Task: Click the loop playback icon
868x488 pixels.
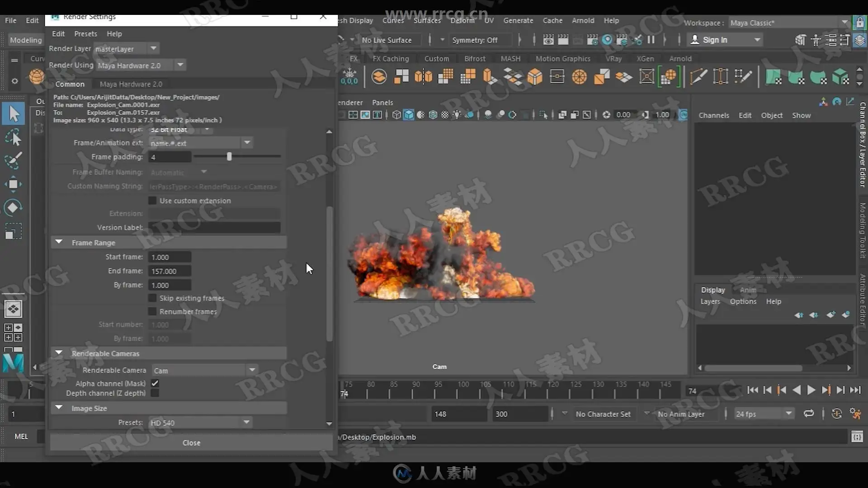Action: 809,414
